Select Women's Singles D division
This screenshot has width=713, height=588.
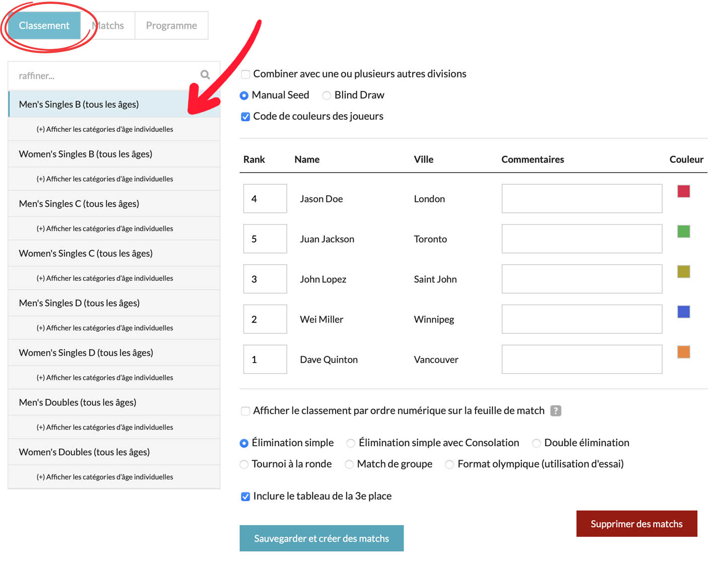86,353
